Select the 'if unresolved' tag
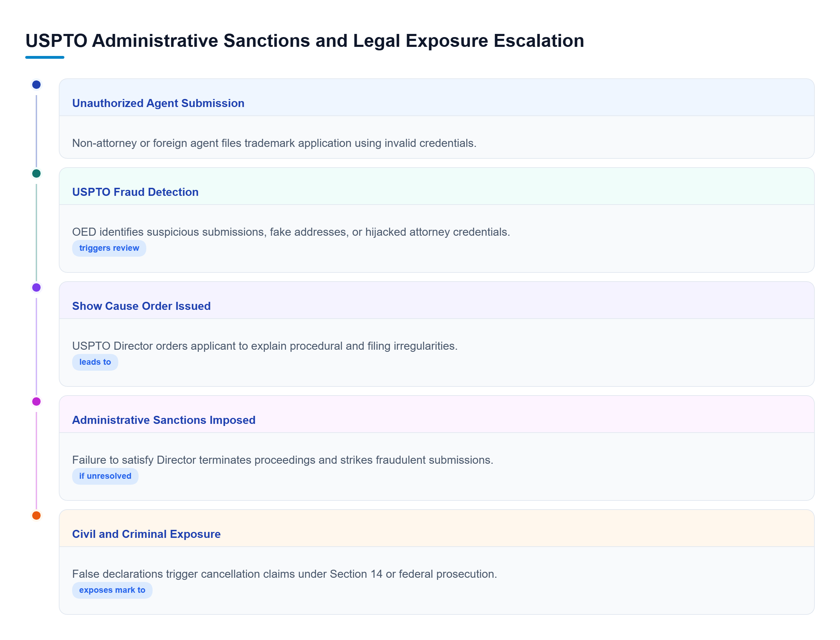Image resolution: width=840 pixels, height=640 pixels. coord(105,476)
